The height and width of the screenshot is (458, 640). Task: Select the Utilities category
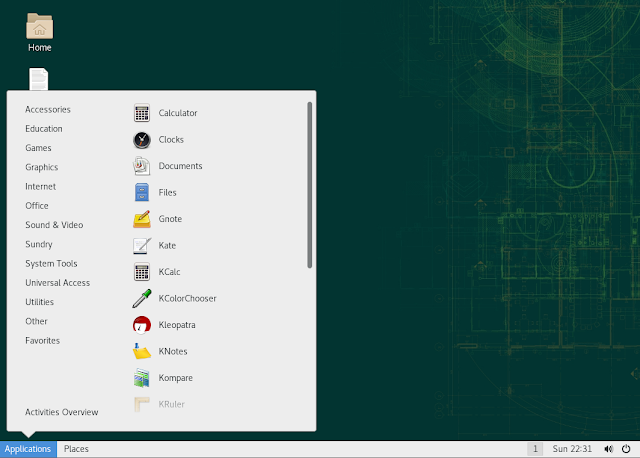[39, 302]
